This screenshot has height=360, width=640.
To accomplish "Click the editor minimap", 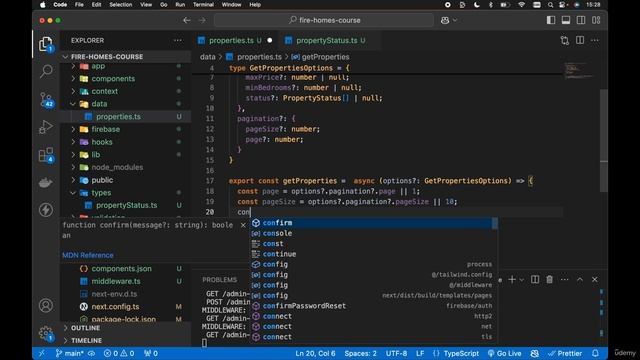I will click(578, 71).
